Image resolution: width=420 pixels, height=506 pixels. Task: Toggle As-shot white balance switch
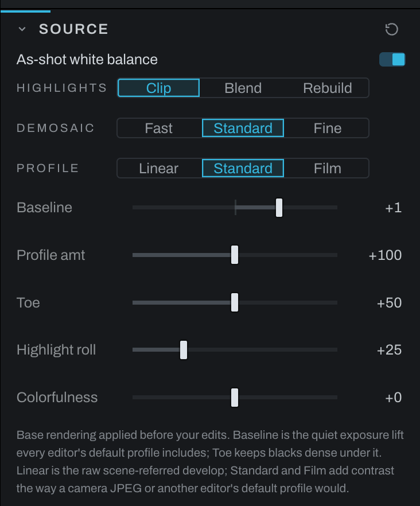[x=392, y=60]
